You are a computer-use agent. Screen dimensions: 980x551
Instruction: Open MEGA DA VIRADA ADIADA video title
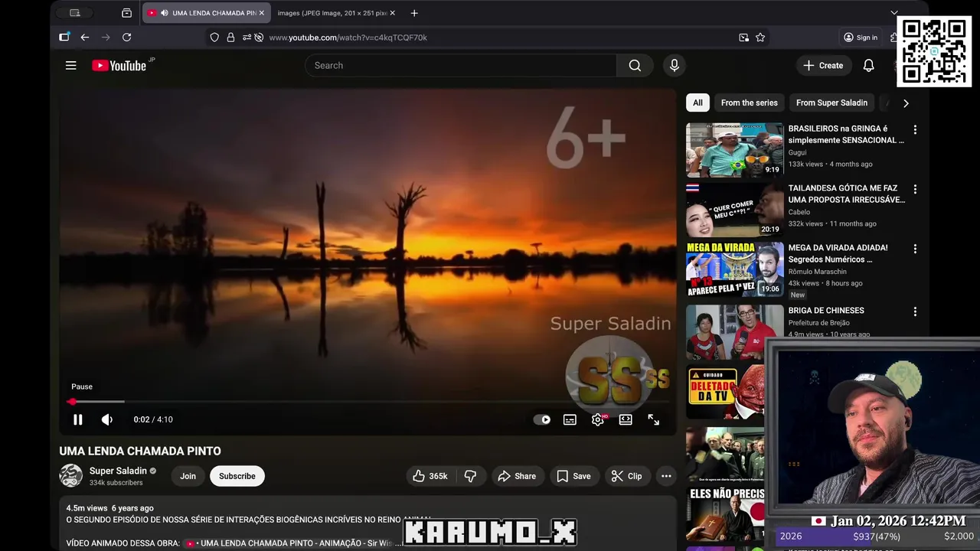[838, 253]
